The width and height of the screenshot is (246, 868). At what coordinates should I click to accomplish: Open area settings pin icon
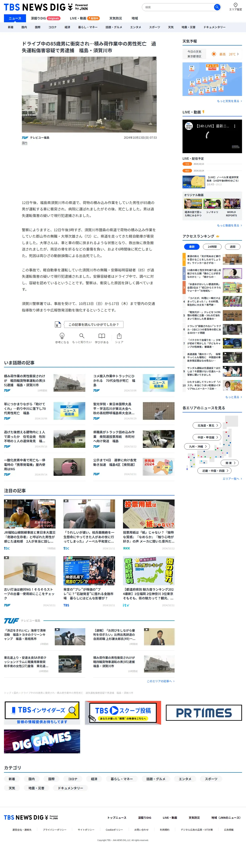coord(235,5)
